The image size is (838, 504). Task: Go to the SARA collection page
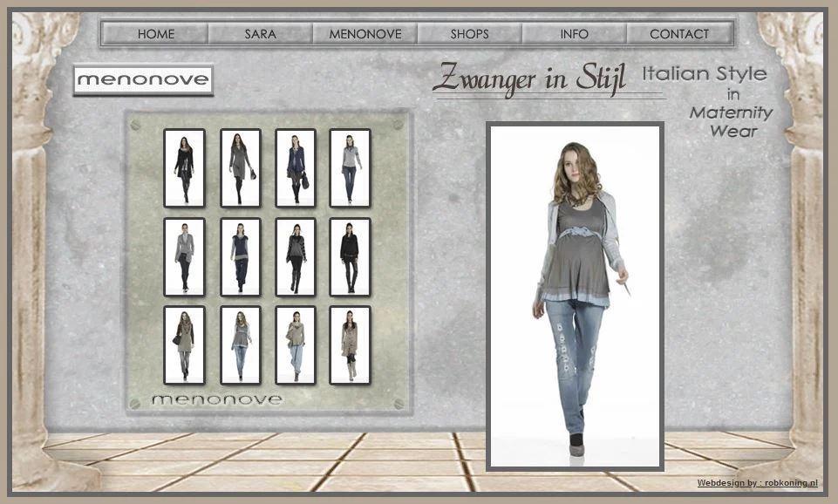click(260, 34)
